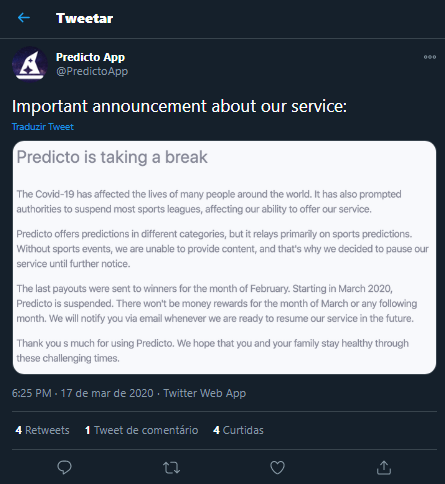Open the tweet's three-dot more menu
This screenshot has width=445, height=484.
[430, 57]
